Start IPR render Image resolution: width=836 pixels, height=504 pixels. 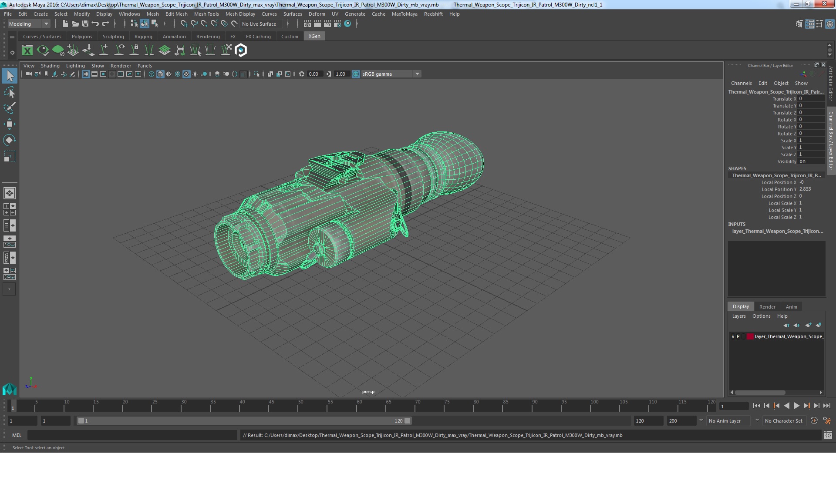point(327,24)
